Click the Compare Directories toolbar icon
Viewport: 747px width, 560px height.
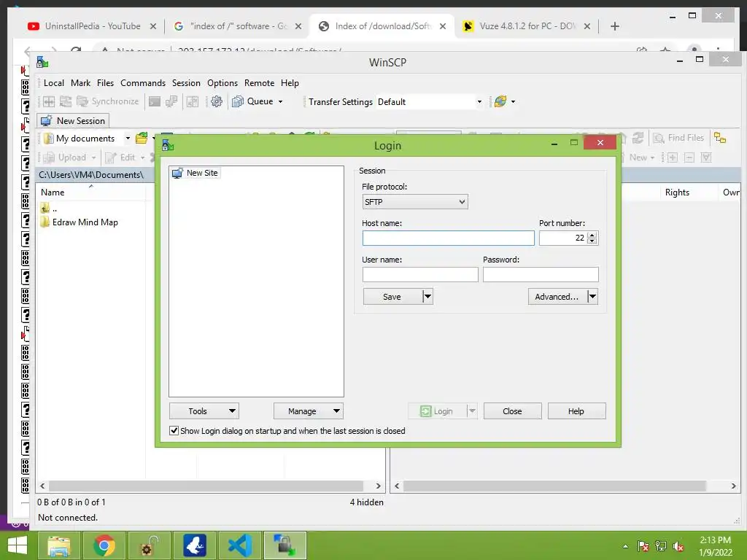49,101
